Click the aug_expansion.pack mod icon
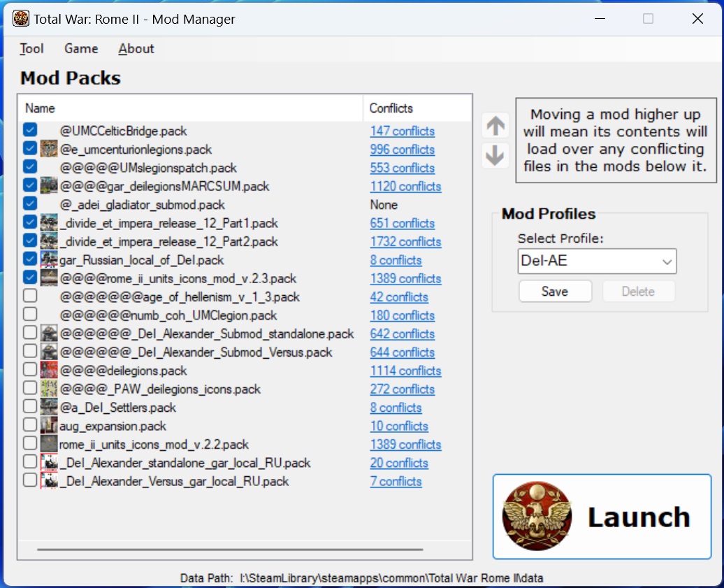Screen dimensions: 724x588 [49, 425]
